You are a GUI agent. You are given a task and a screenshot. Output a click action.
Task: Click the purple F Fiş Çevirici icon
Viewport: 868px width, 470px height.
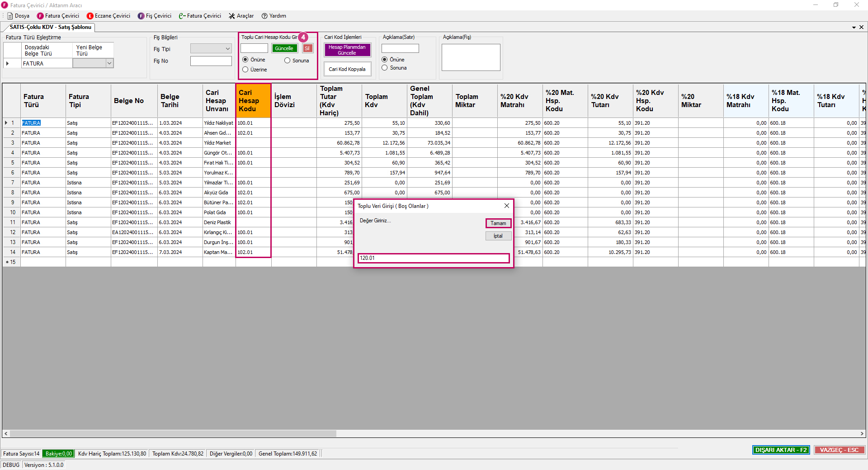(141, 16)
